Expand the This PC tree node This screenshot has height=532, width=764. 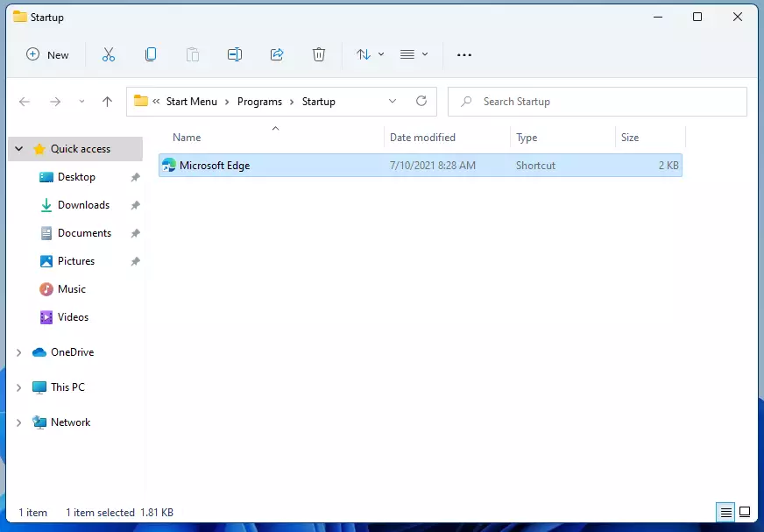[x=19, y=387]
